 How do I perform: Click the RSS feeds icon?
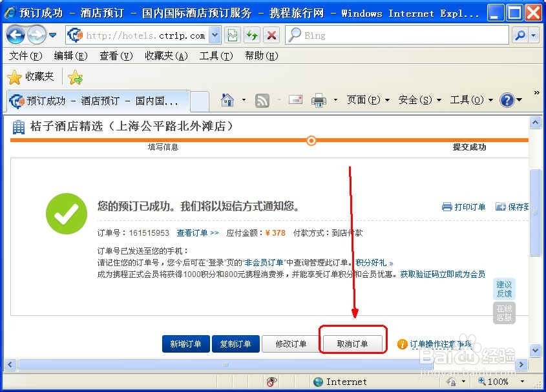pos(262,101)
